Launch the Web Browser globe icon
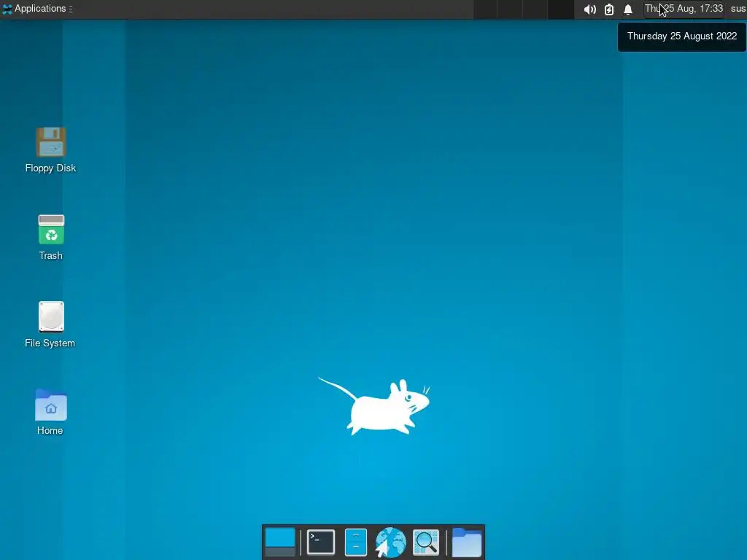The height and width of the screenshot is (560, 747). point(391,542)
